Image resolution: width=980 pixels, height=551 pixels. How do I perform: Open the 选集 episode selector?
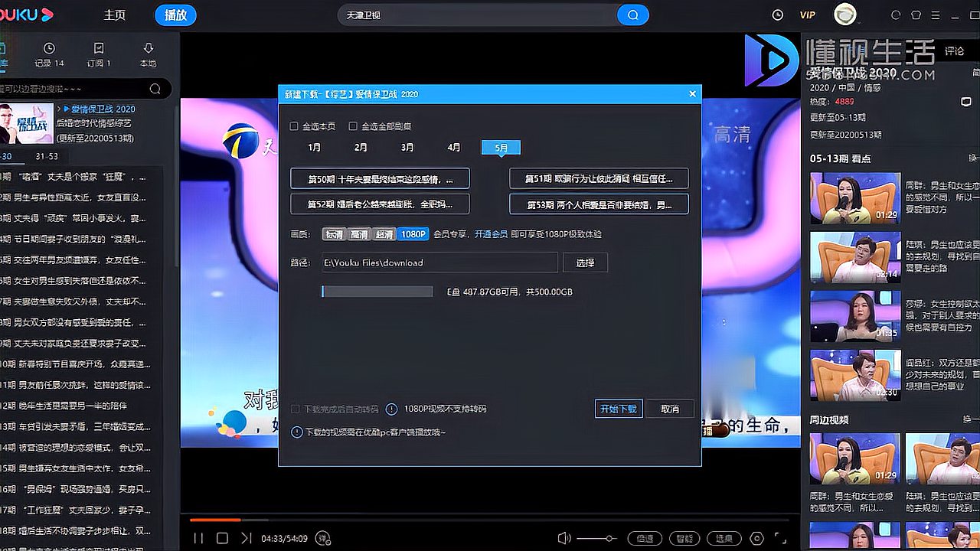pyautogui.click(x=724, y=538)
